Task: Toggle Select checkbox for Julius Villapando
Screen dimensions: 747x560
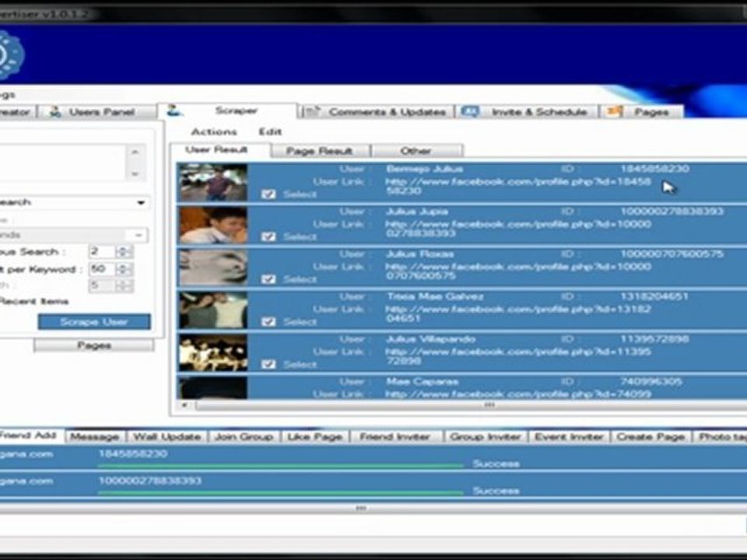Action: coord(268,364)
